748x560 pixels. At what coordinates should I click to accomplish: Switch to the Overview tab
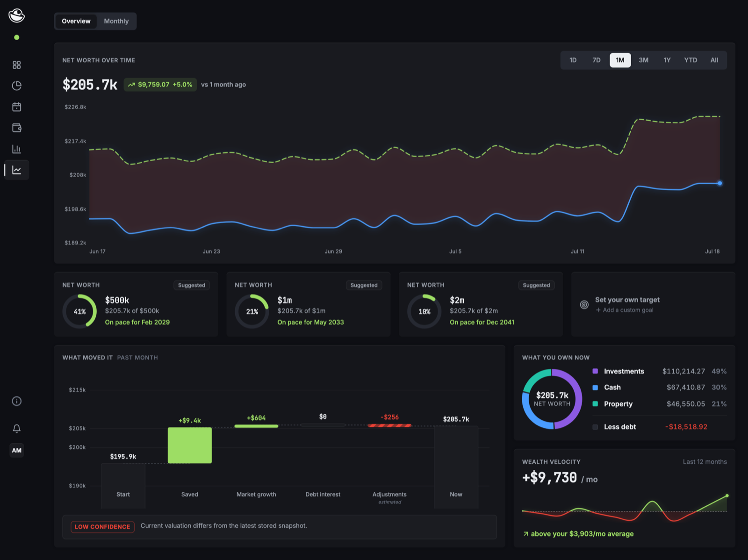[x=76, y=21]
